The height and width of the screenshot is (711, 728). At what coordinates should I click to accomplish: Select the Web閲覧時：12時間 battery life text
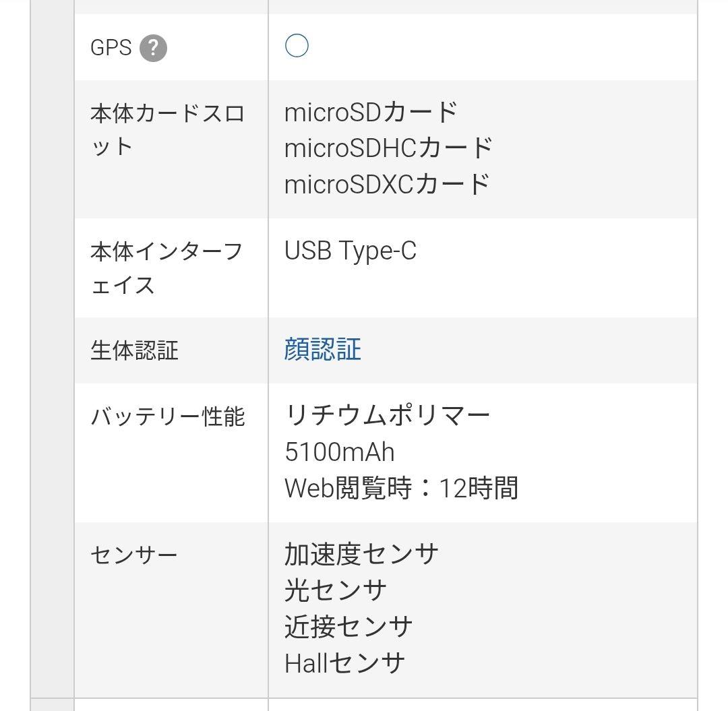click(400, 488)
